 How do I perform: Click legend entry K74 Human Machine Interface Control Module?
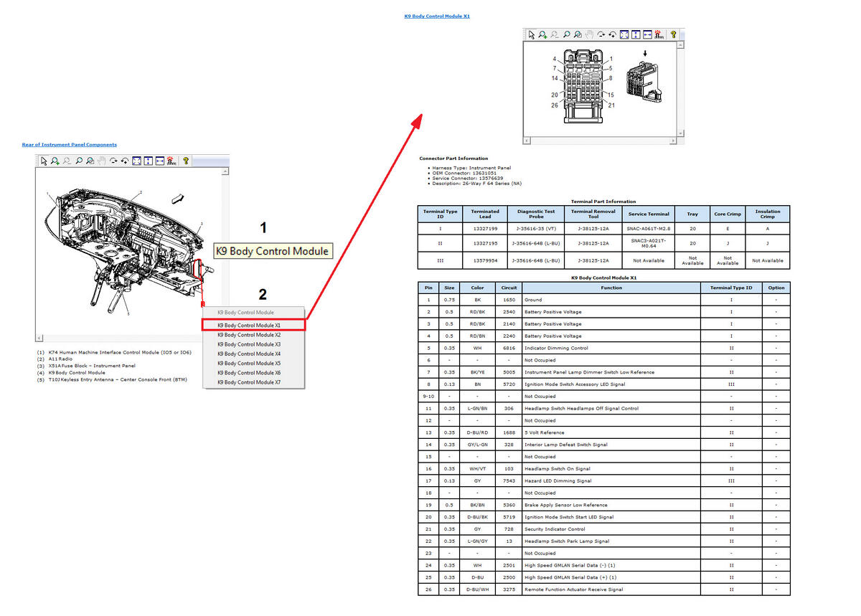(x=114, y=352)
